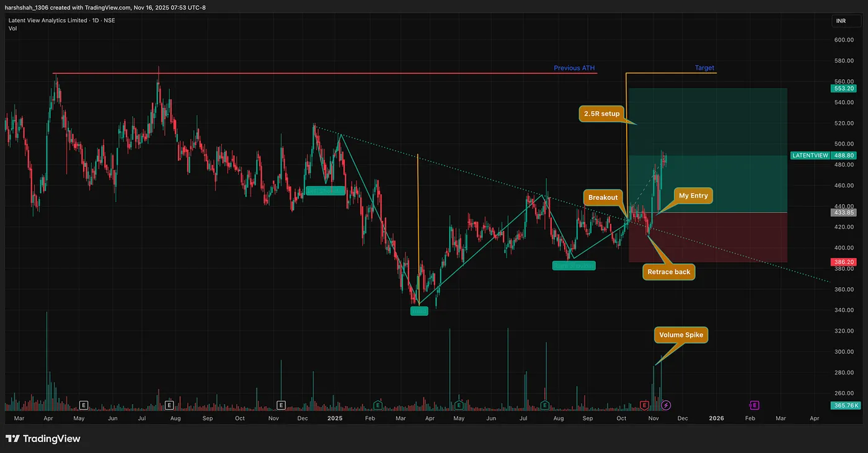The width and height of the screenshot is (868, 453).
Task: Click the Volume Spike callout
Action: [x=681, y=335]
